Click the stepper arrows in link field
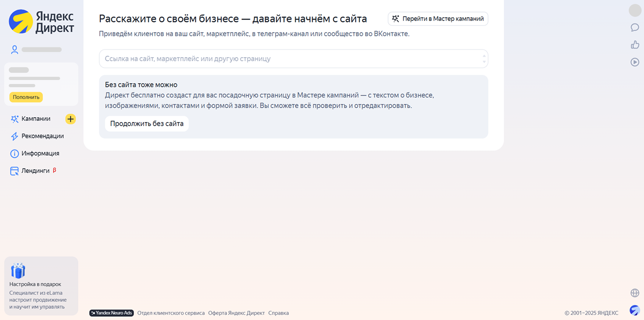This screenshot has width=644, height=320. point(484,59)
